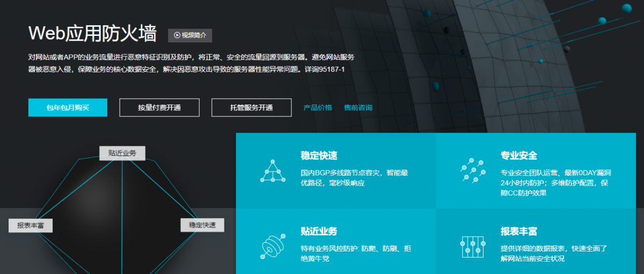Click the 专业安全 card heading
Screen dimensions: 644x274
tap(519, 156)
